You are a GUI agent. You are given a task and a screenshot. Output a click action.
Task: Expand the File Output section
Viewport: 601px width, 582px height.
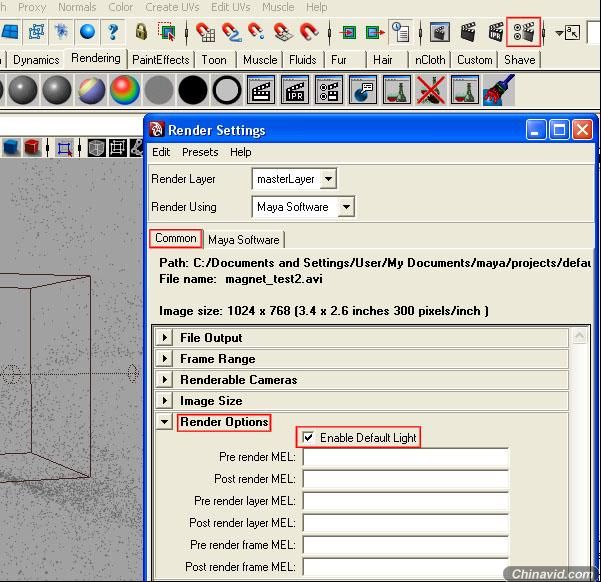tap(165, 338)
